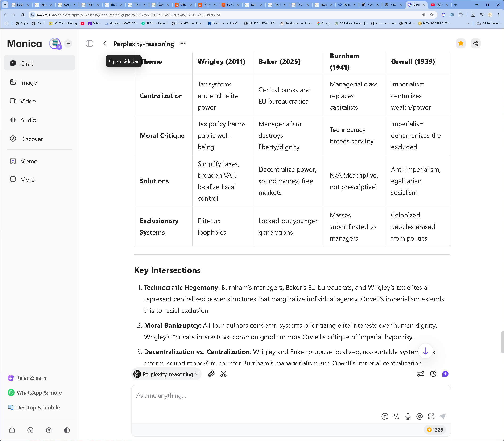Click the home icon at sidebar bottom
This screenshot has height=441, width=504.
tap(12, 430)
